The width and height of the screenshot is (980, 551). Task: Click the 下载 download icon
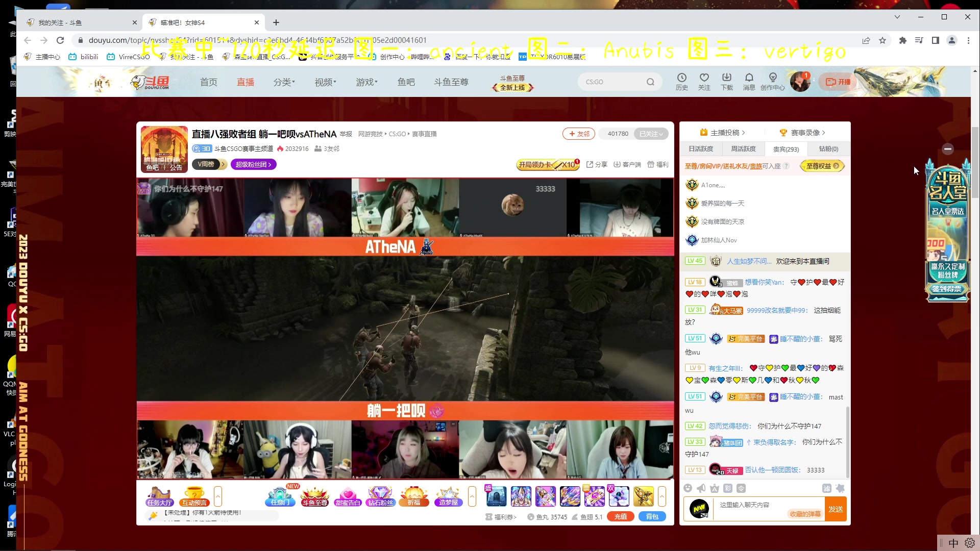tap(727, 81)
